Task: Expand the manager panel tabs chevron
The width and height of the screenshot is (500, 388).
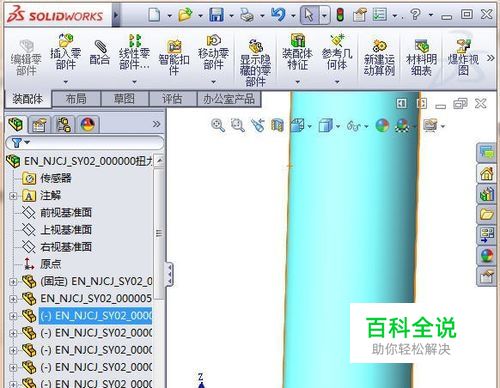Action: pyautogui.click(x=156, y=124)
